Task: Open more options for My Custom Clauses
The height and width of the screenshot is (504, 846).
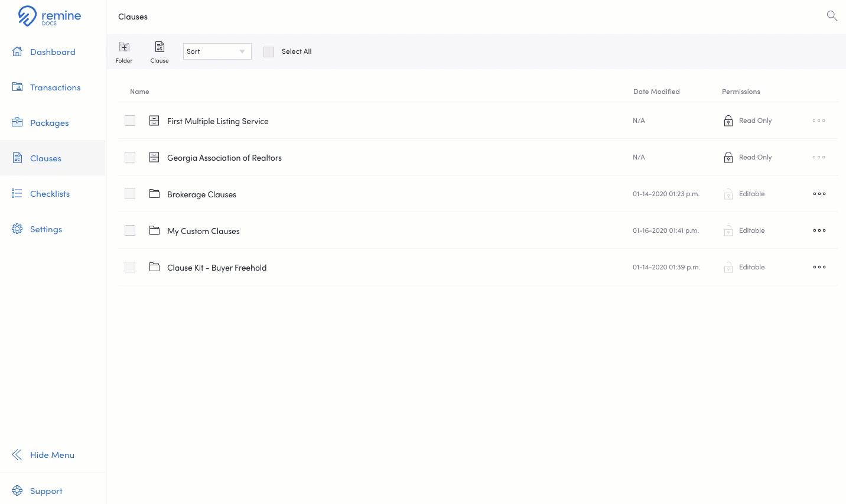Action: coord(819,230)
